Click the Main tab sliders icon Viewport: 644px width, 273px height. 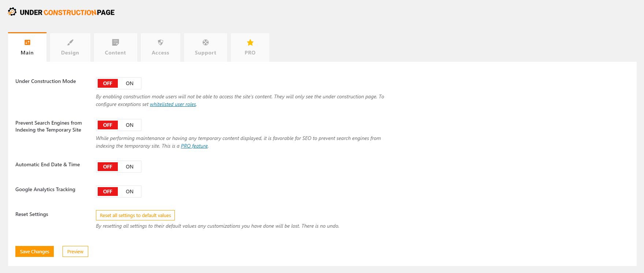27,42
